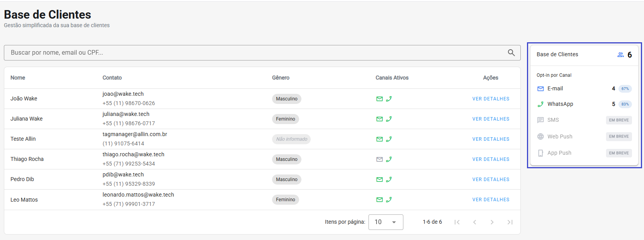This screenshot has width=644, height=240.
Task: Click the SMS message icon
Action: (x=541, y=120)
